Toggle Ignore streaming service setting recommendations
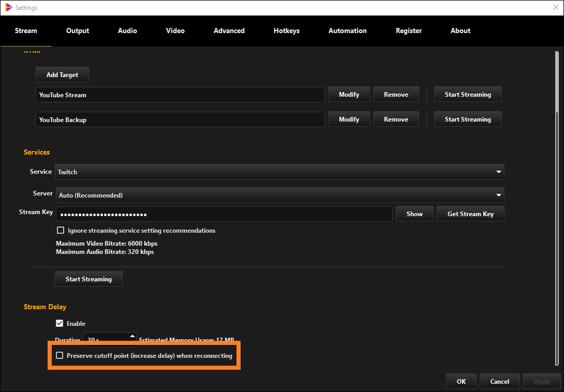 (x=61, y=230)
